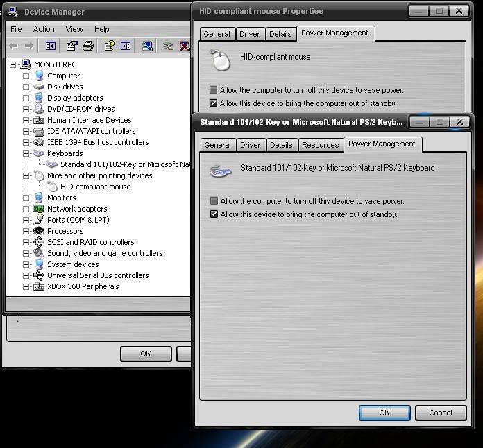The width and height of the screenshot is (483, 448).
Task: Click the Print toolbar icon
Action: point(88,46)
